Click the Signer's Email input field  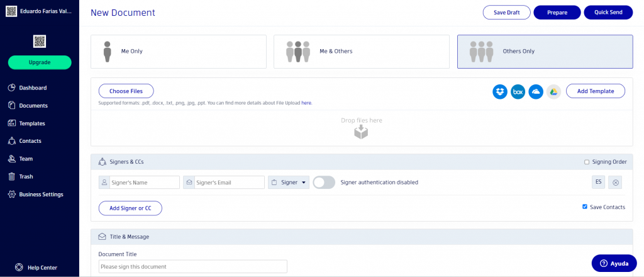228,183
